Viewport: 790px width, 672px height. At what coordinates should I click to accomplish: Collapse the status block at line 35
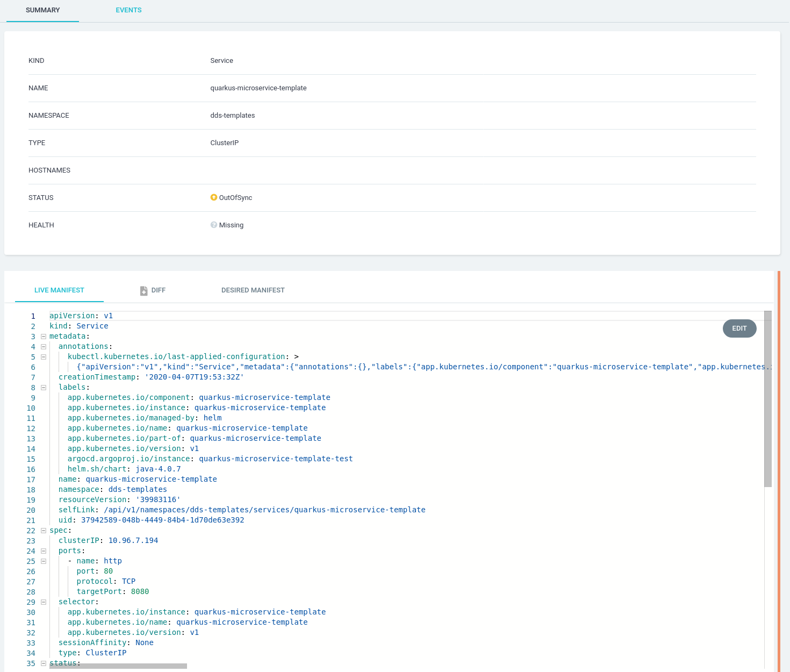pyautogui.click(x=44, y=663)
